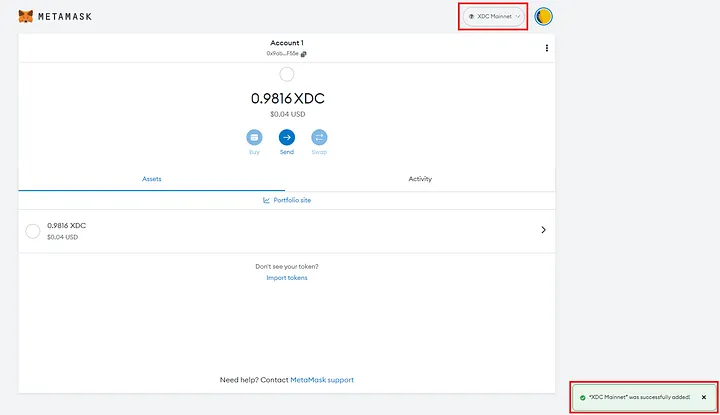
Task: Open the Portfolio site link
Action: click(x=287, y=200)
